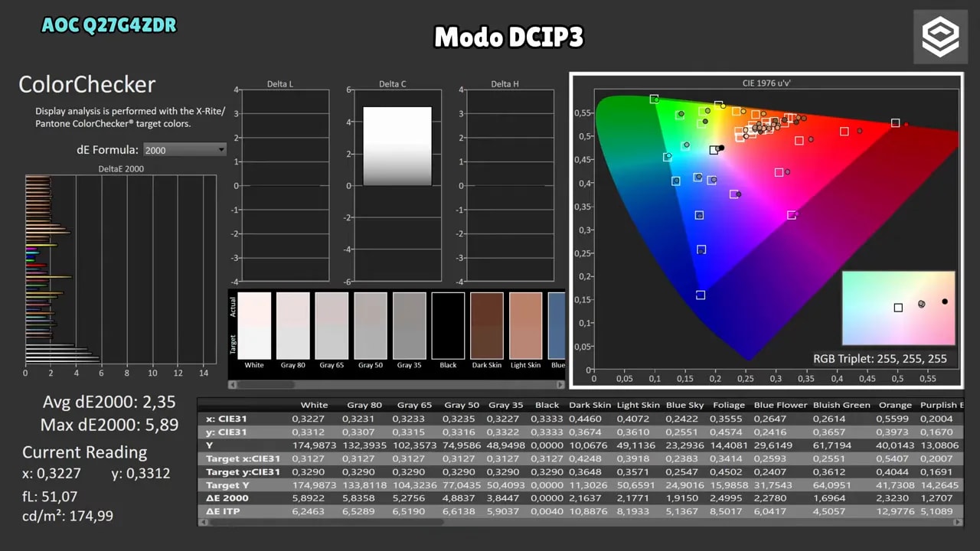The width and height of the screenshot is (980, 551).
Task: Click the white Delta C bar
Action: tap(397, 146)
